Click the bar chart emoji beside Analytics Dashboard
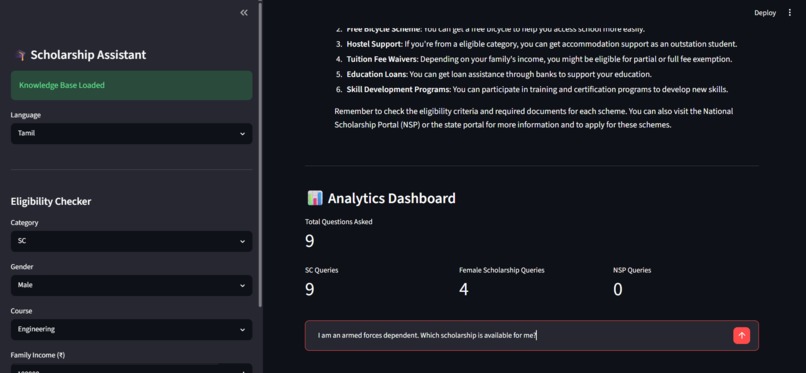This screenshot has width=806, height=373. pos(315,198)
